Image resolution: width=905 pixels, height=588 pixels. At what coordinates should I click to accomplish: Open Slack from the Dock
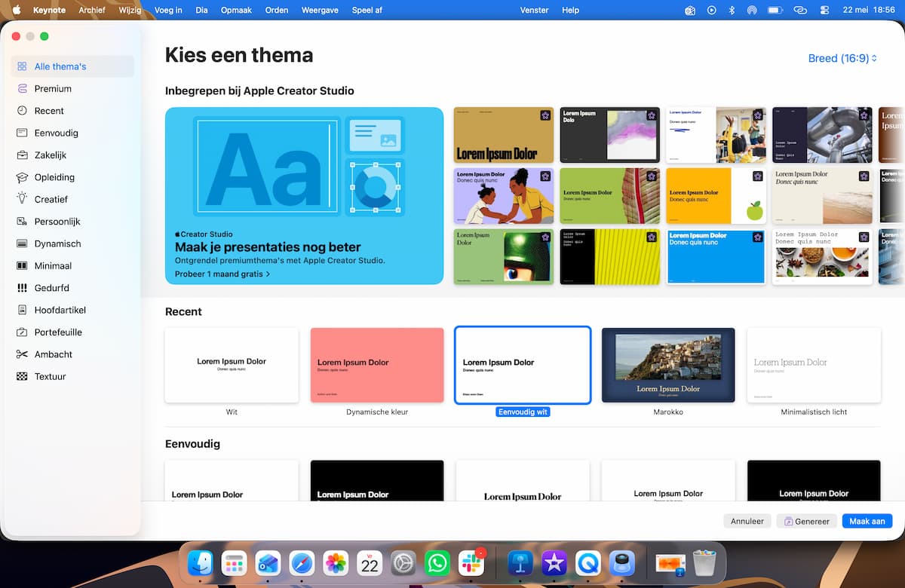click(471, 563)
